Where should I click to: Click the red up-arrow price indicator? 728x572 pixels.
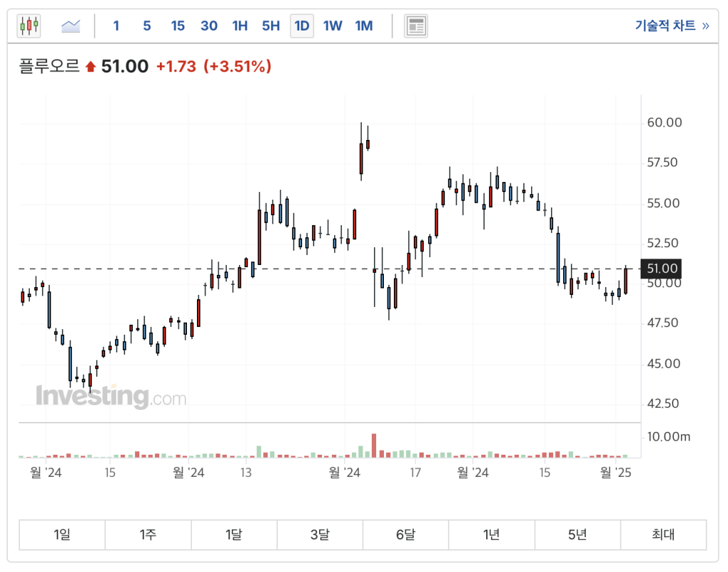click(90, 67)
